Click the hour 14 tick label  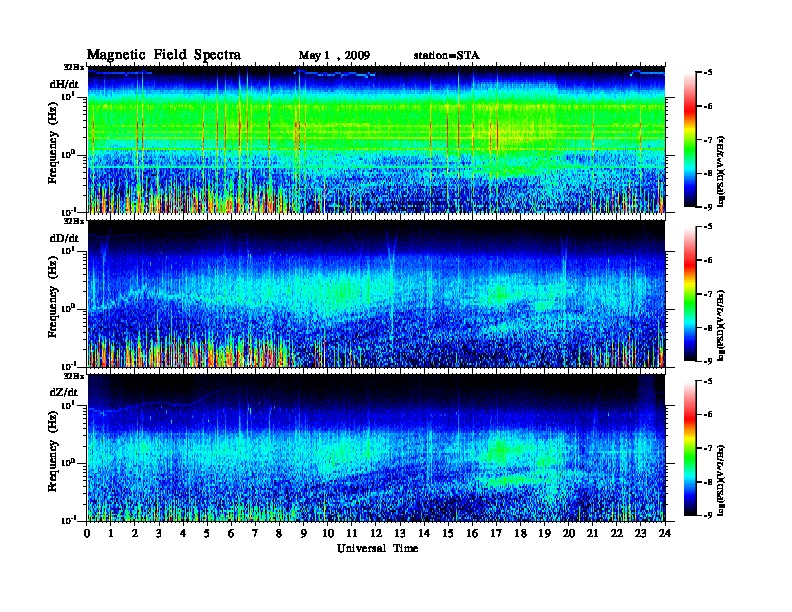424,533
